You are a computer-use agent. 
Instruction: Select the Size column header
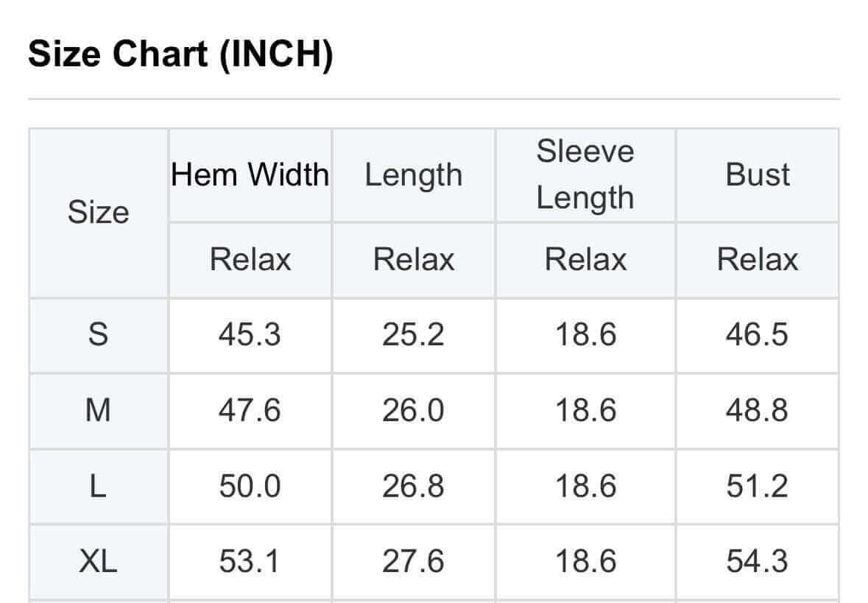[x=98, y=213]
